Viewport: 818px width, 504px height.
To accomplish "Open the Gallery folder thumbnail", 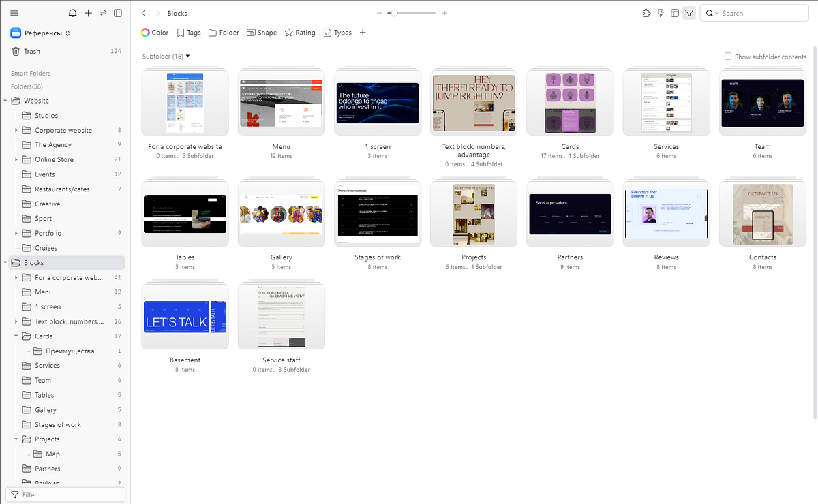I will tap(281, 213).
